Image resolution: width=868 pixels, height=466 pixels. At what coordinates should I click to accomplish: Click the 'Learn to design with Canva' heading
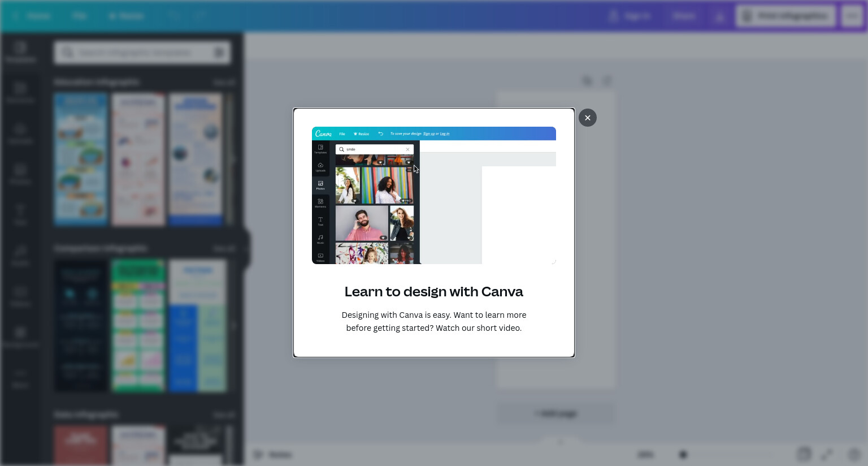[434, 291]
